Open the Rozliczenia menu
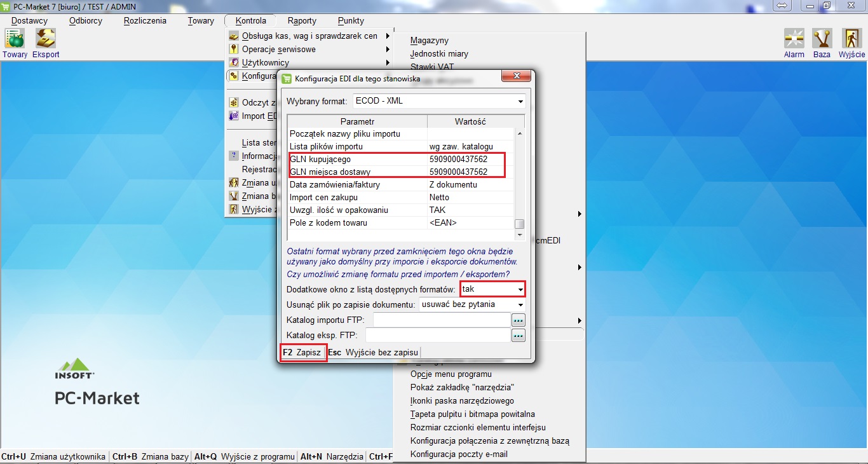The width and height of the screenshot is (868, 464). point(145,20)
